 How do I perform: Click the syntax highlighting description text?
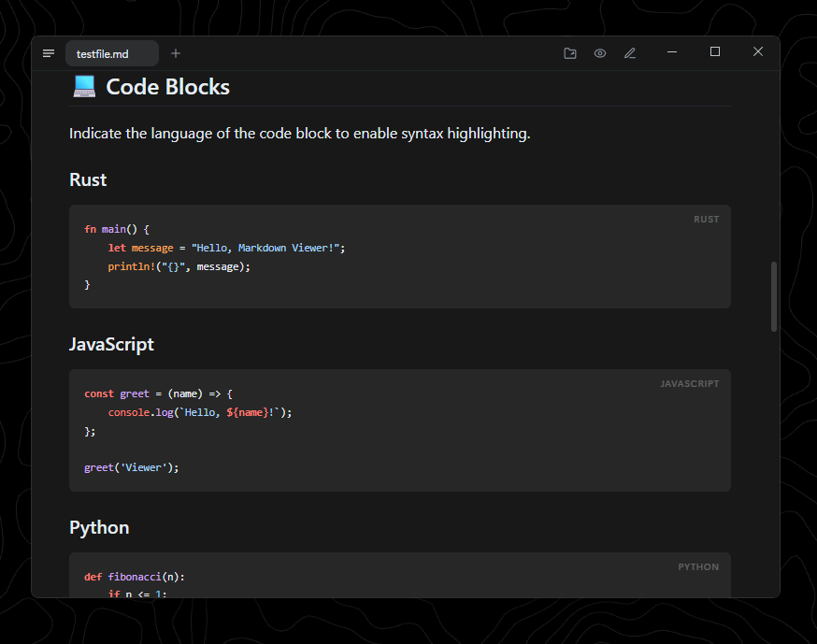pyautogui.click(x=298, y=133)
